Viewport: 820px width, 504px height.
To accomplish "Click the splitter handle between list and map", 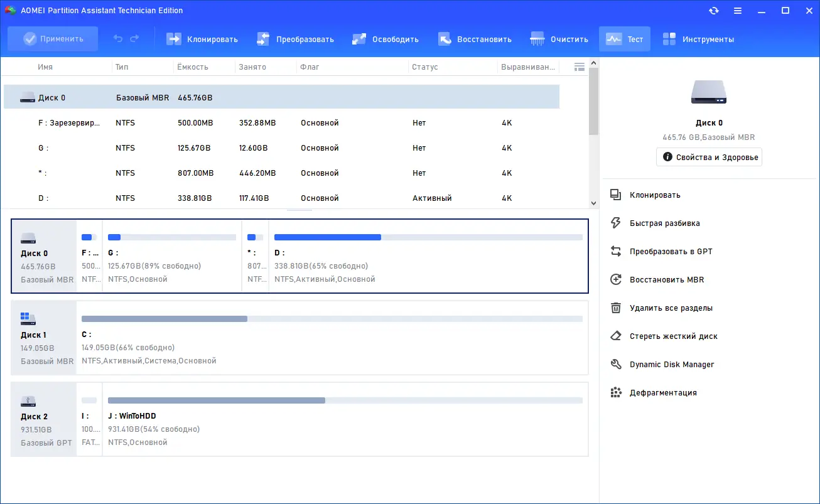I will (299, 210).
